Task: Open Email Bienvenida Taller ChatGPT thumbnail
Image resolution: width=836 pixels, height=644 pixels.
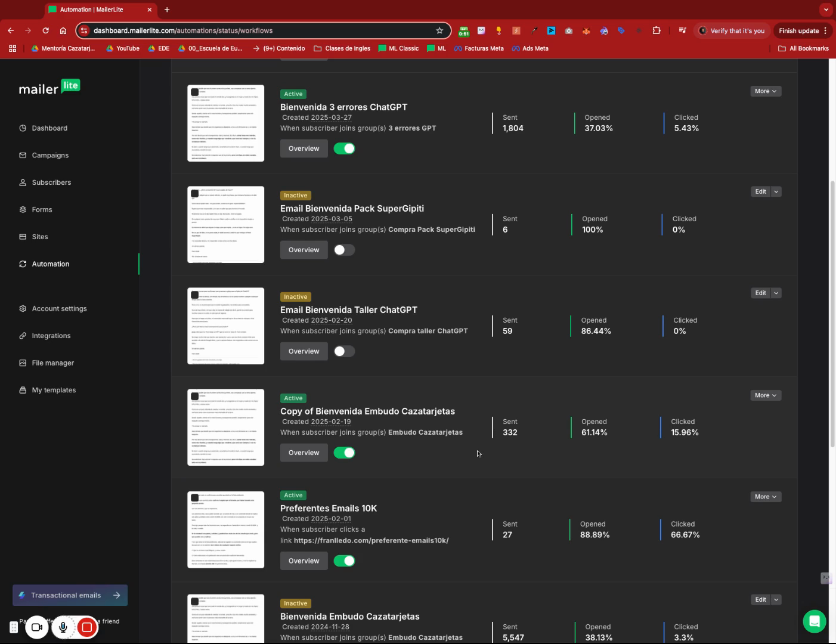Action: tap(225, 326)
